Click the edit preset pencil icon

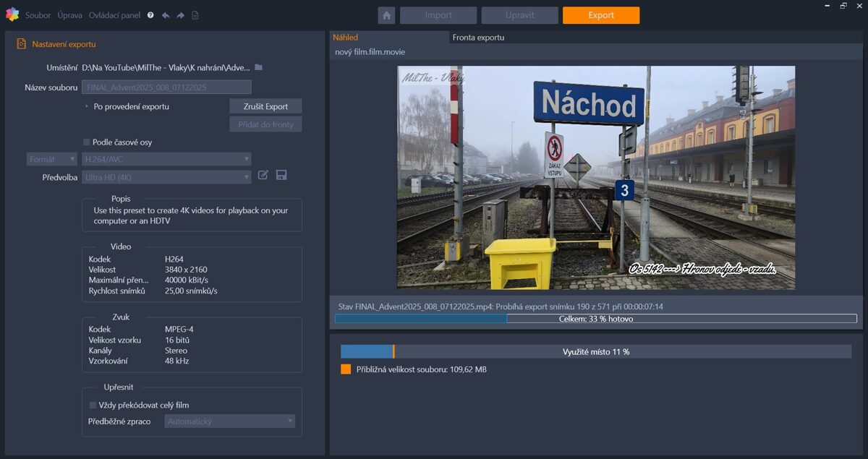[x=263, y=175]
